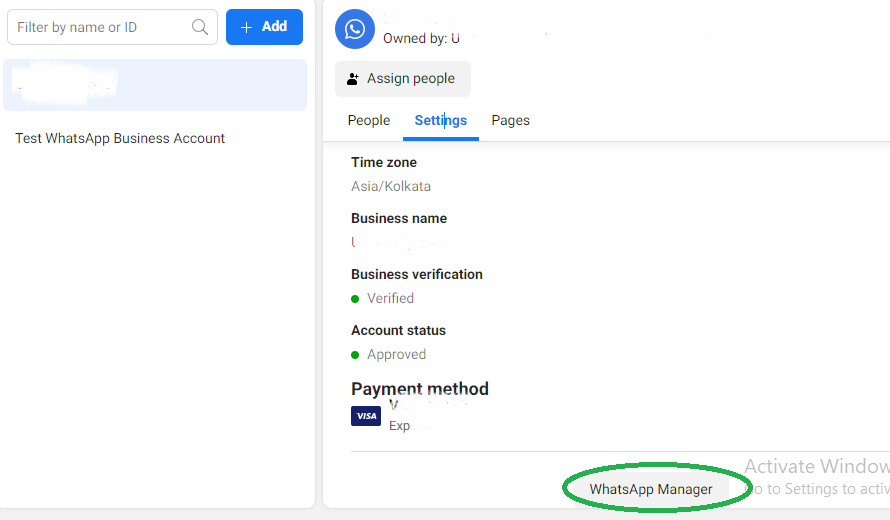The image size is (890, 520).
Task: Click the Time zone label
Action: [x=384, y=162]
